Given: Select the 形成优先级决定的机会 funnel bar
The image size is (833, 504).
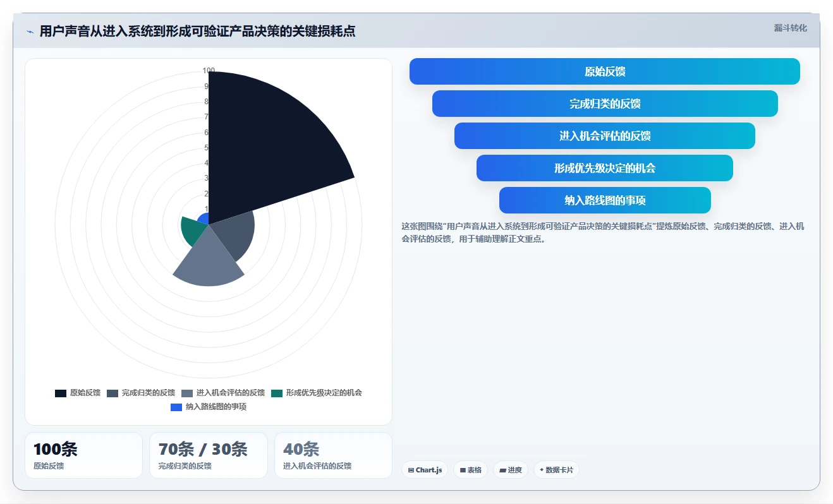Looking at the screenshot, I should (x=605, y=168).
